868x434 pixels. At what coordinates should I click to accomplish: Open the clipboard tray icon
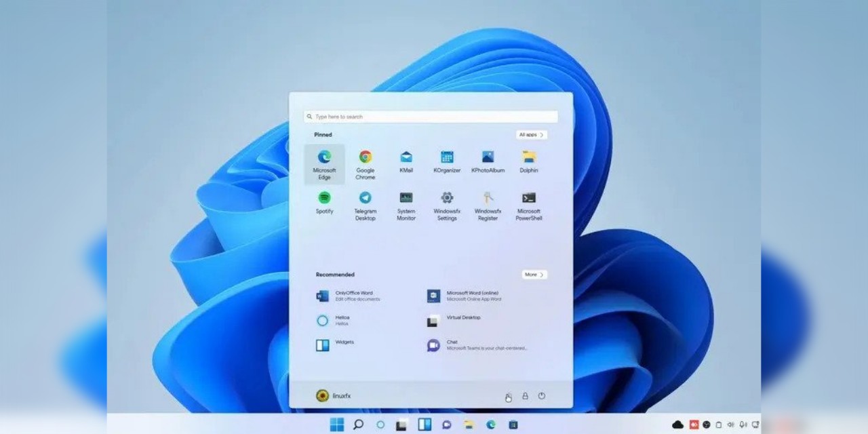click(719, 425)
